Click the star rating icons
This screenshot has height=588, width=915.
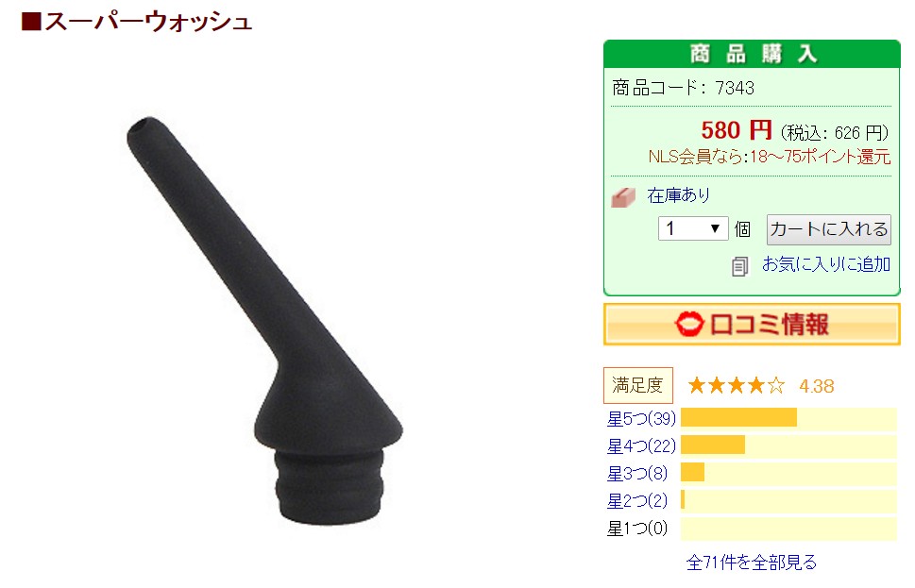point(737,386)
